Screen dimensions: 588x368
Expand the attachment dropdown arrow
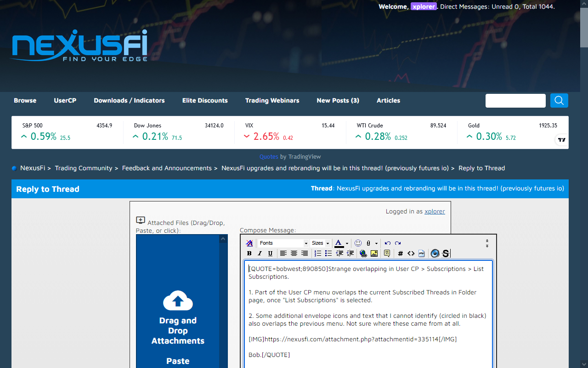click(x=376, y=243)
